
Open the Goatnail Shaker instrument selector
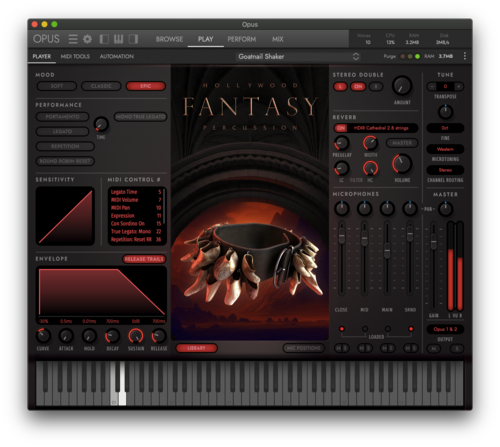click(x=298, y=56)
